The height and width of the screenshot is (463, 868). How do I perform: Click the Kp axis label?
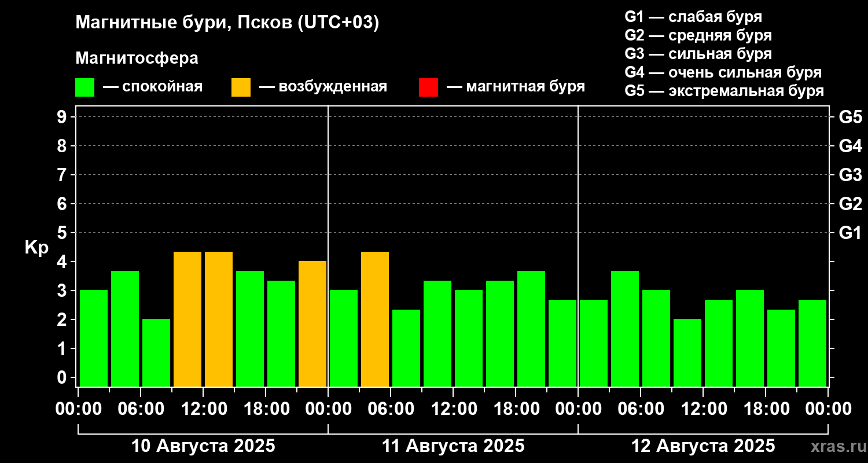coord(36,248)
